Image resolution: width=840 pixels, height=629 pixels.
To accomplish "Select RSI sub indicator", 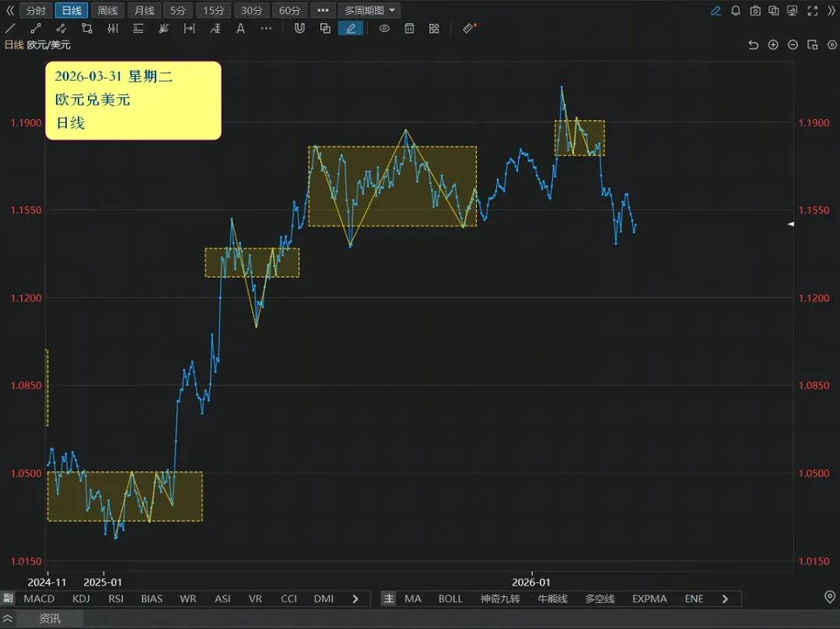I will tap(116, 599).
